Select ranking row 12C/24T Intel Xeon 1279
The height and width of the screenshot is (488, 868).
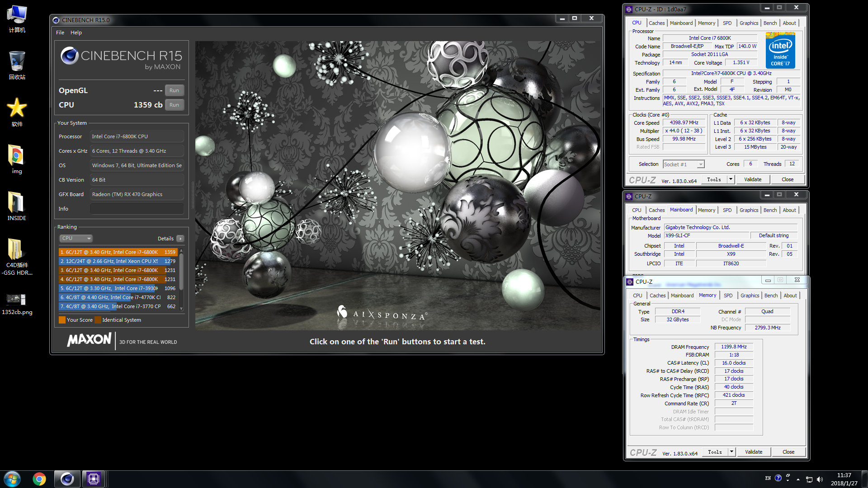pos(118,261)
